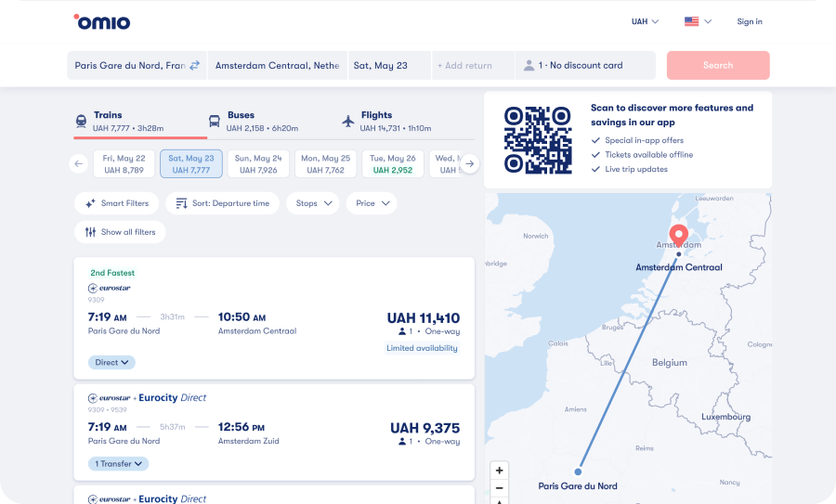836x504 pixels.
Task: Open the UAH currency dropdown
Action: (646, 21)
